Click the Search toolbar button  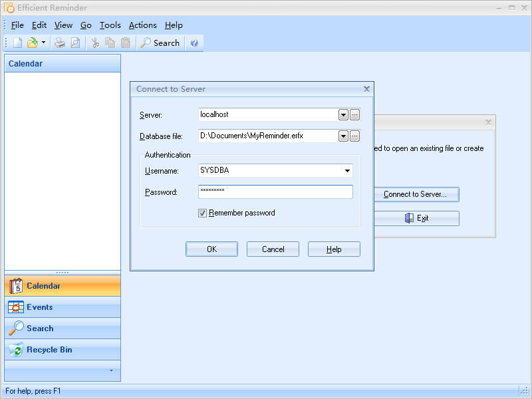160,43
